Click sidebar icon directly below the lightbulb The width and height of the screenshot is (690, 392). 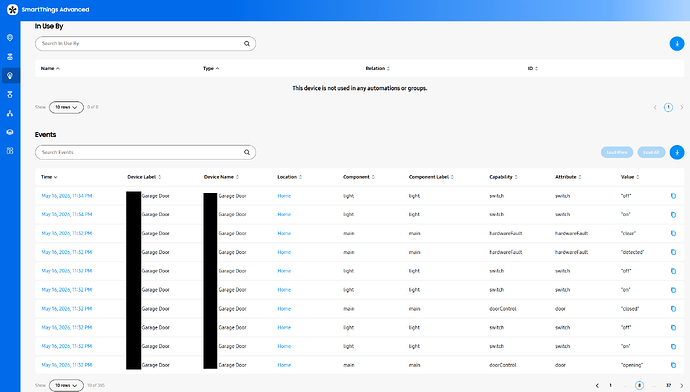coord(10,95)
